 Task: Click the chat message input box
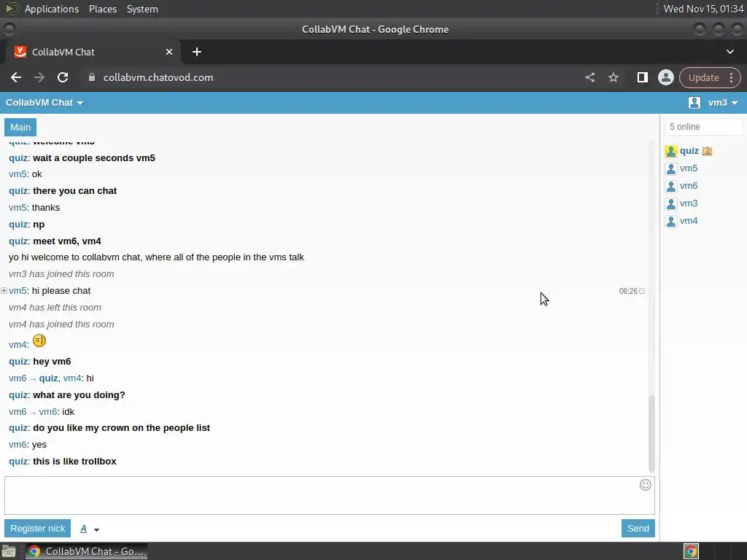330,495
